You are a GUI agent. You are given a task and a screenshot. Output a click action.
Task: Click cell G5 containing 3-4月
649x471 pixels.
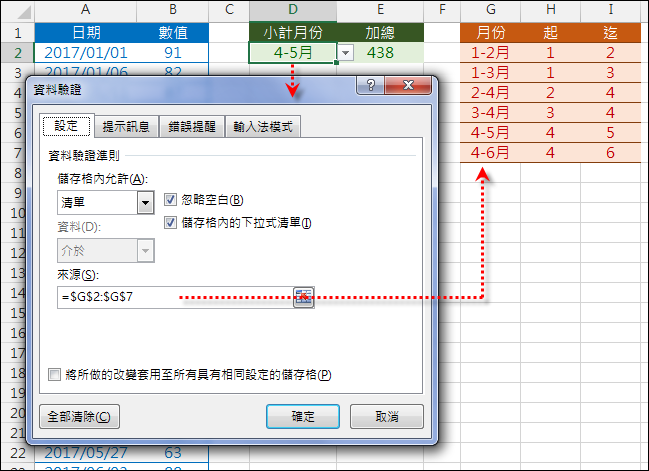pyautogui.click(x=490, y=113)
